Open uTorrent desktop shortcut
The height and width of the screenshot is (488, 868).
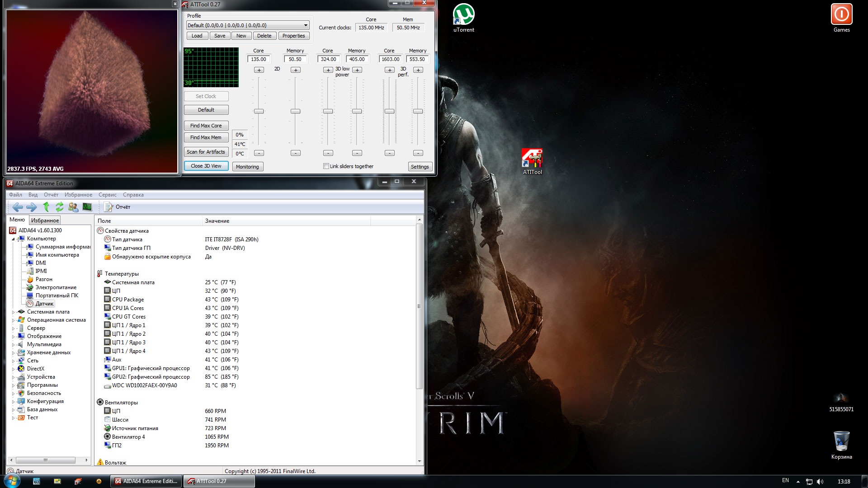coord(464,18)
